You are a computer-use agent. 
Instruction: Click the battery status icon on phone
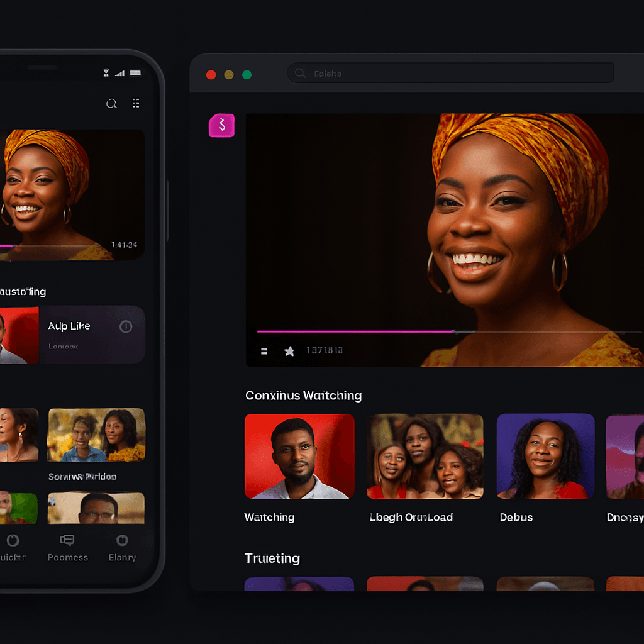[x=135, y=73]
